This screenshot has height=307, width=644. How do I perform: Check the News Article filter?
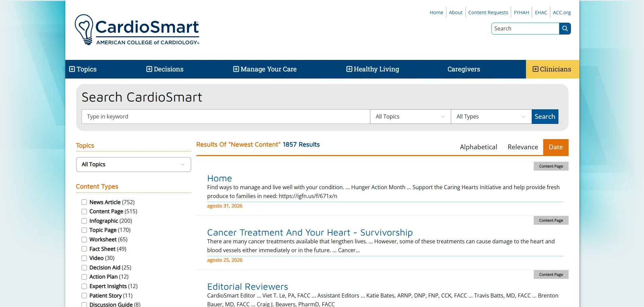(x=84, y=202)
